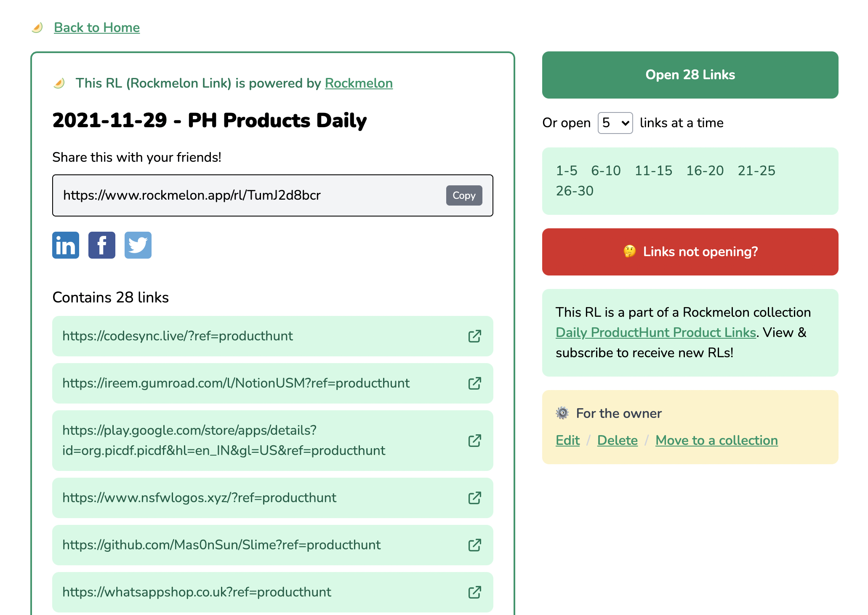
Task: Copy the share URL
Action: [464, 195]
